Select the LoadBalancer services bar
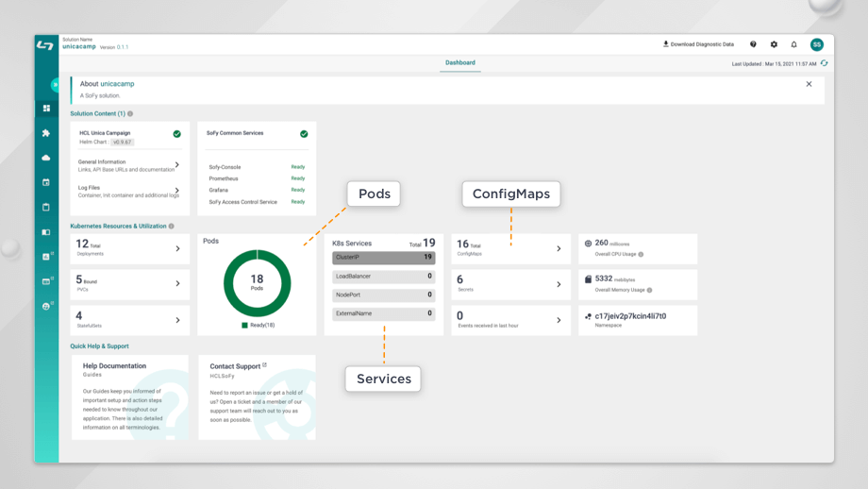This screenshot has width=868, height=489. 384,277
